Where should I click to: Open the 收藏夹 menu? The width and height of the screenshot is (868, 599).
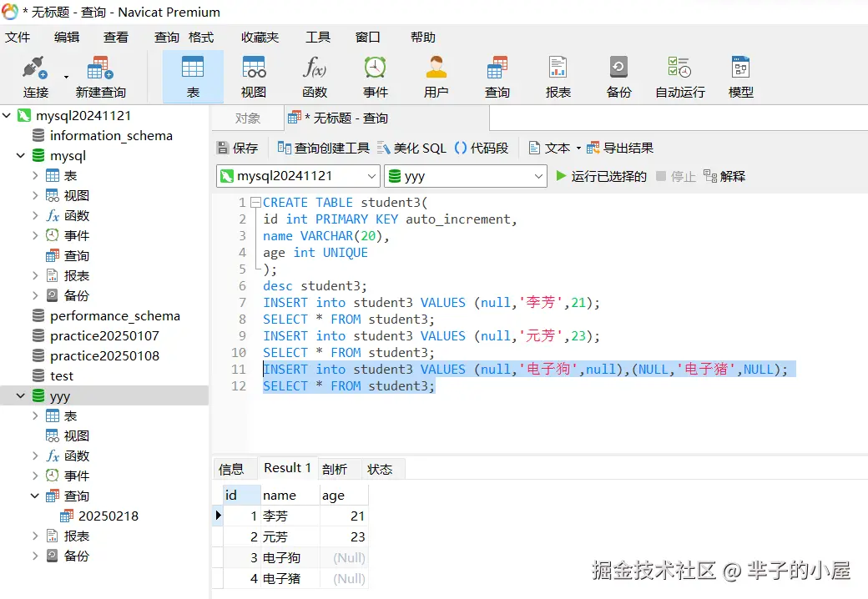260,37
